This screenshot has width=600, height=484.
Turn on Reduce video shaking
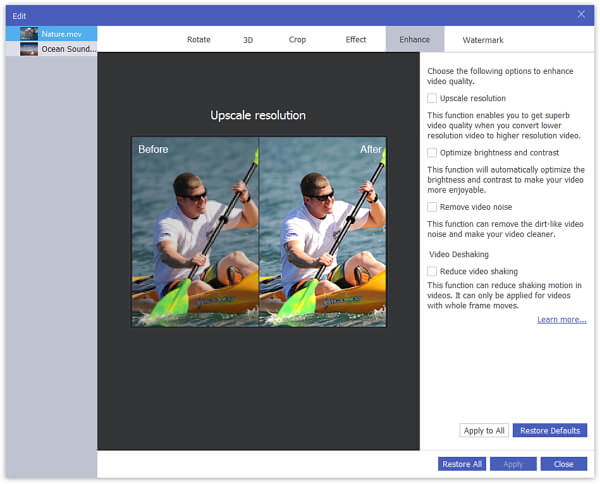[x=432, y=271]
